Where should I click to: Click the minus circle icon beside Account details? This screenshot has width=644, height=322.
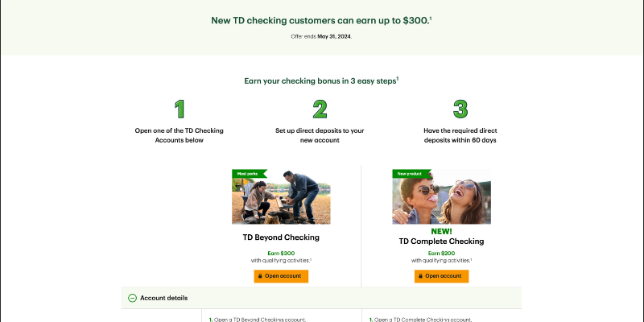pyautogui.click(x=132, y=298)
